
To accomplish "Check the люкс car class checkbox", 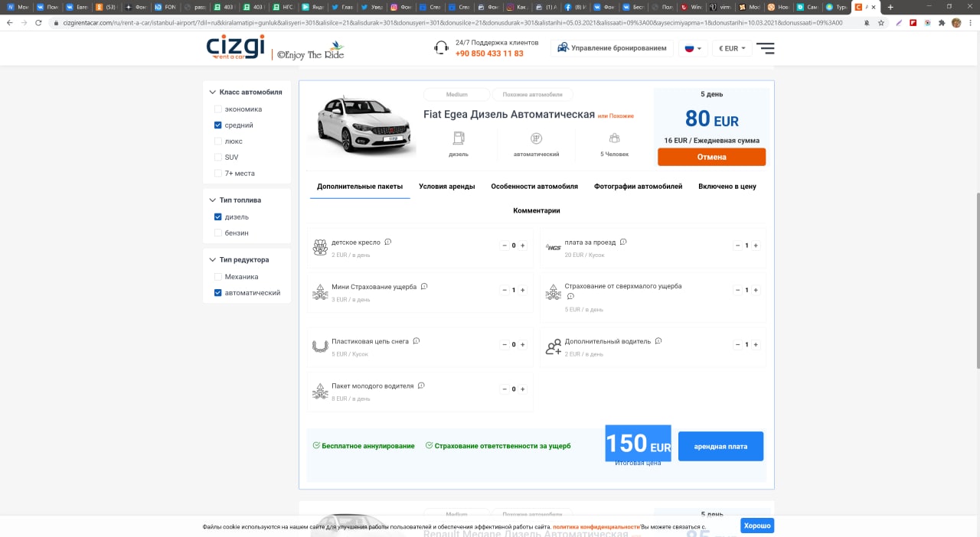I will pyautogui.click(x=218, y=142).
